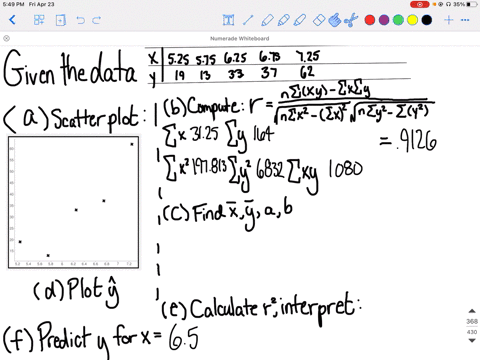
Task: Tap the time display 5:49 PM
Action: click(13, 4)
